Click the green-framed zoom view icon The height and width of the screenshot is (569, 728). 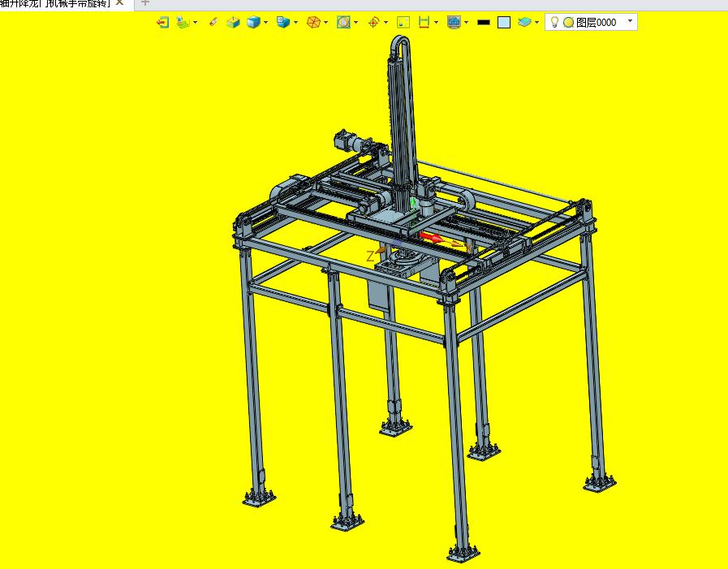(x=343, y=22)
